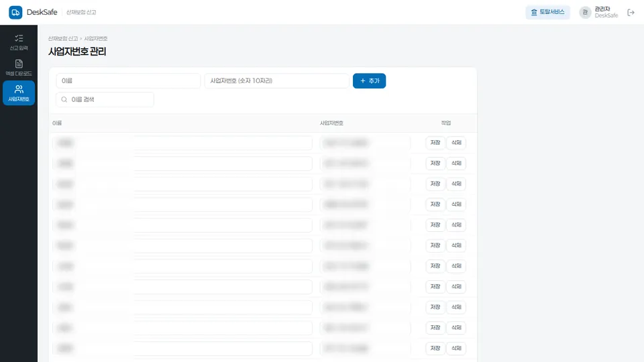The image size is (644, 362).
Task: Click 저장 in the second table row
Action: click(435, 164)
